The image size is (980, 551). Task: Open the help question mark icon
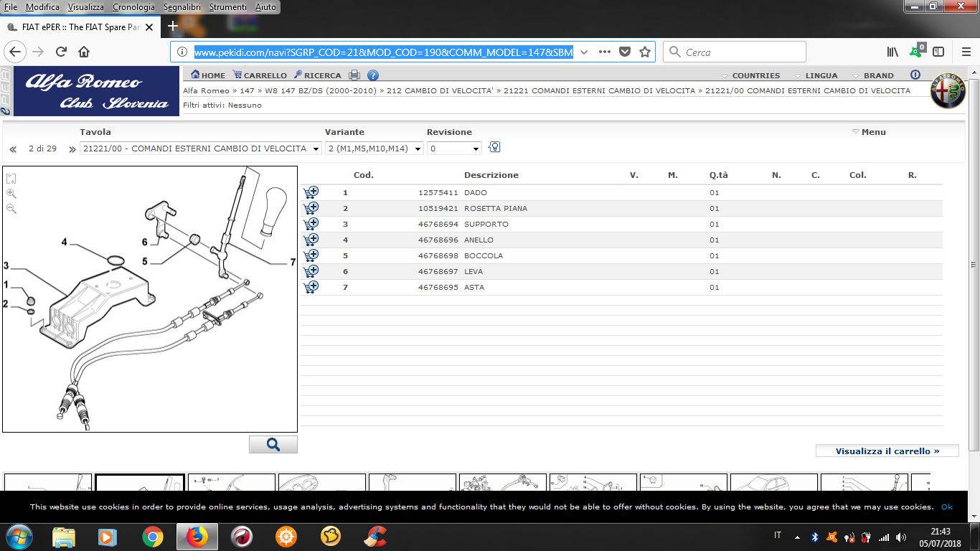click(372, 75)
